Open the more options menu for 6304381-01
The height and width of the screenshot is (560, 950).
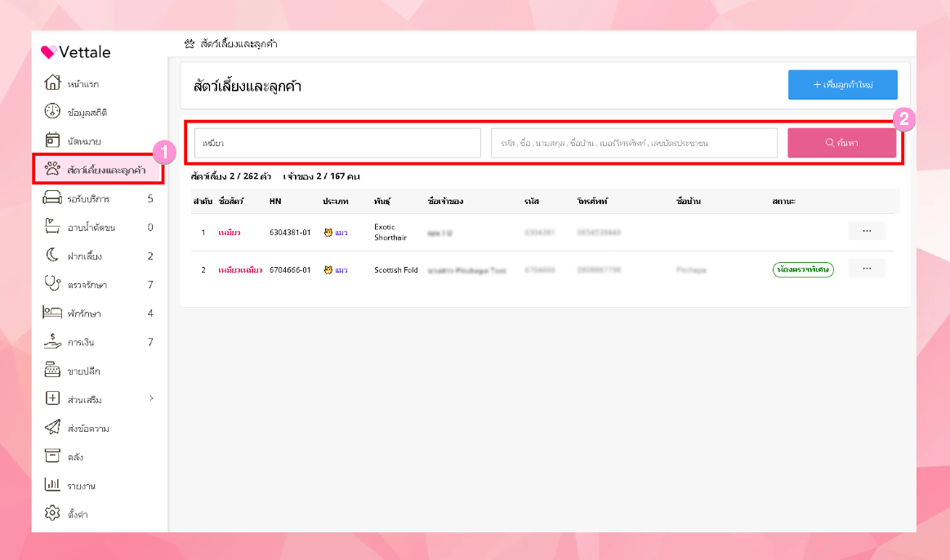[x=867, y=231]
